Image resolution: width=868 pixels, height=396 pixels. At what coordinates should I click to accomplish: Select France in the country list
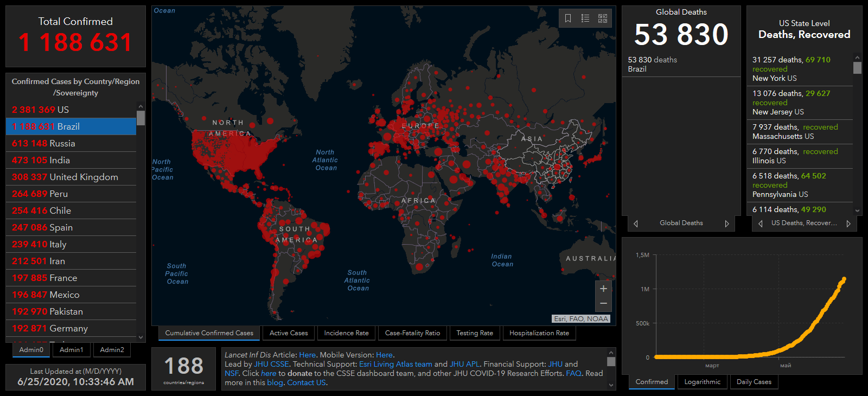71,278
